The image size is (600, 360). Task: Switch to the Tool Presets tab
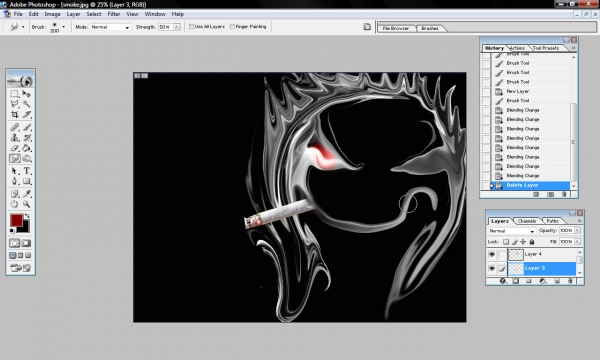[x=546, y=48]
